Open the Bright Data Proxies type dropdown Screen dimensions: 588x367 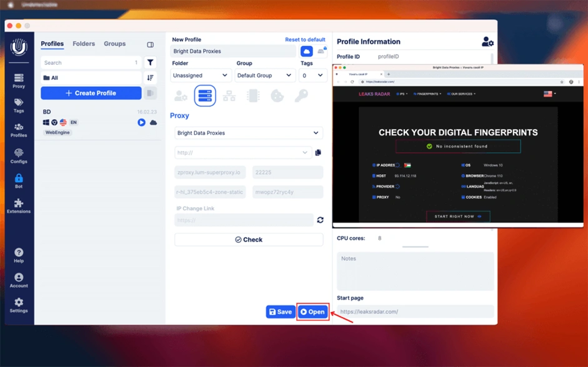pos(248,133)
